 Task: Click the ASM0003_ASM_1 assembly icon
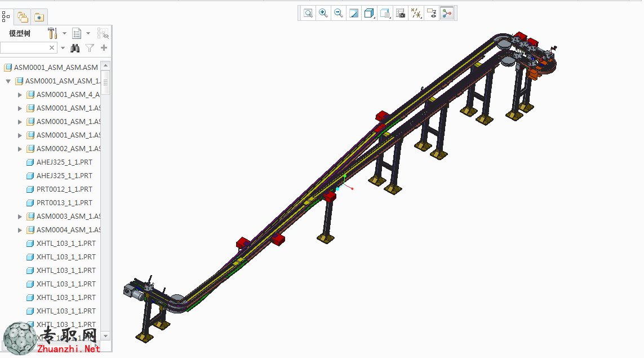(30, 216)
